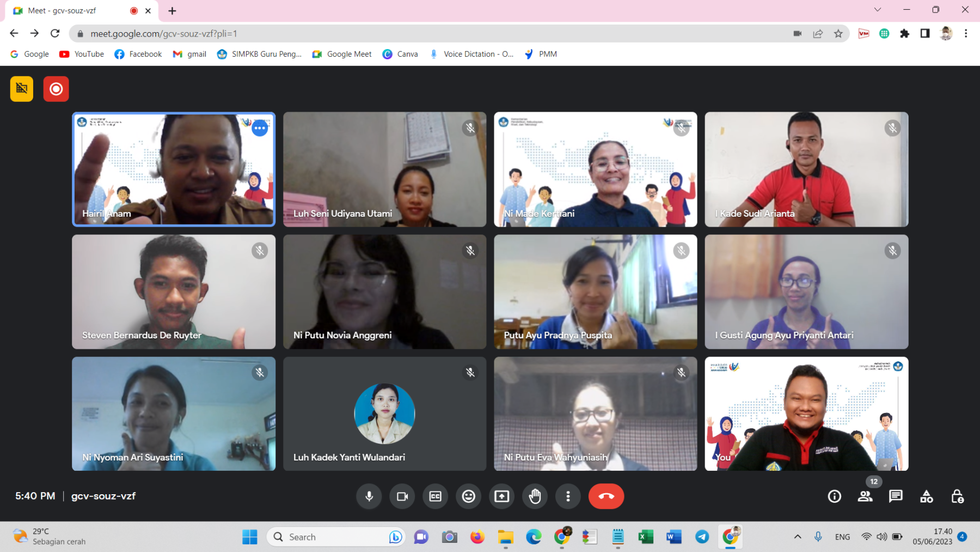Open the Canva bookmark
980x552 pixels.
[x=400, y=54]
